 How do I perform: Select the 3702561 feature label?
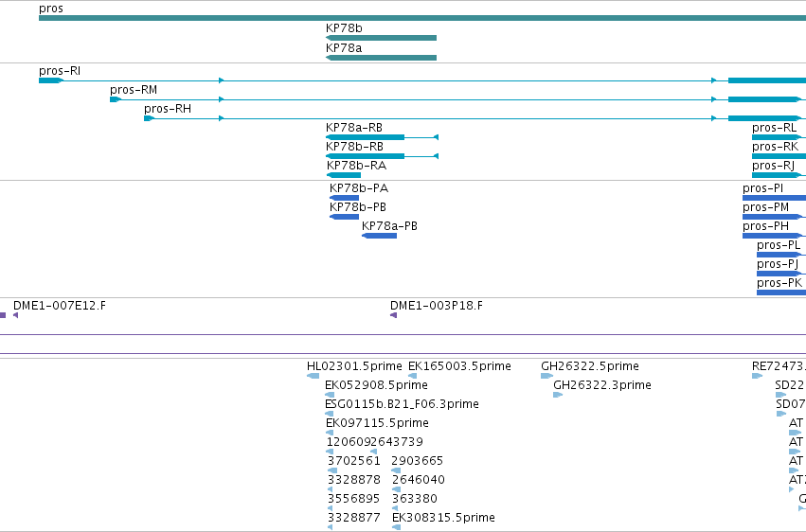pos(354,461)
